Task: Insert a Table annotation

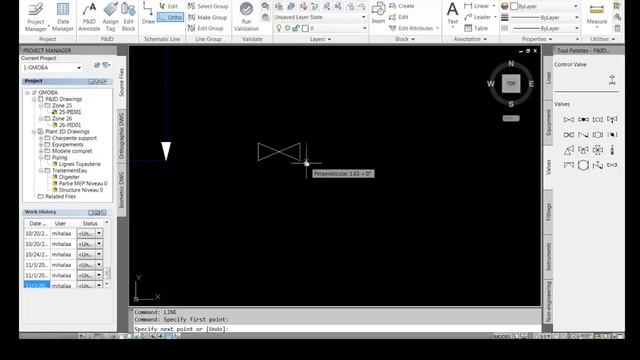Action: tap(476, 28)
